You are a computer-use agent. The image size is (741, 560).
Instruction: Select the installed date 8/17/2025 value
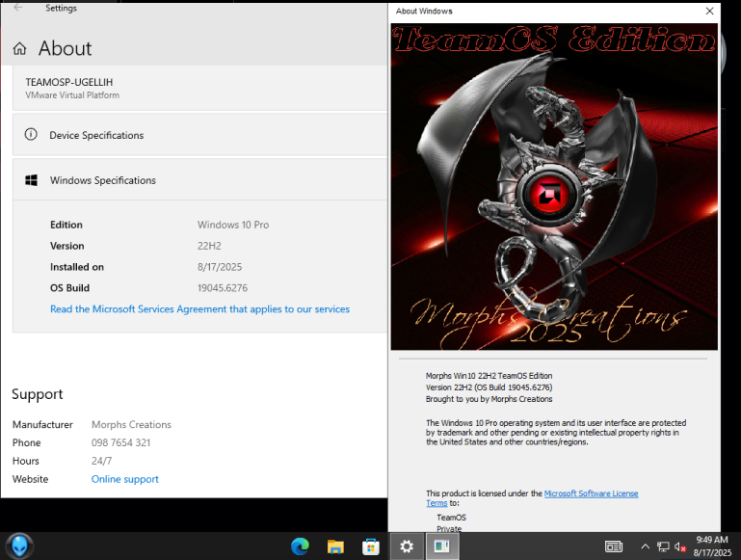click(220, 267)
